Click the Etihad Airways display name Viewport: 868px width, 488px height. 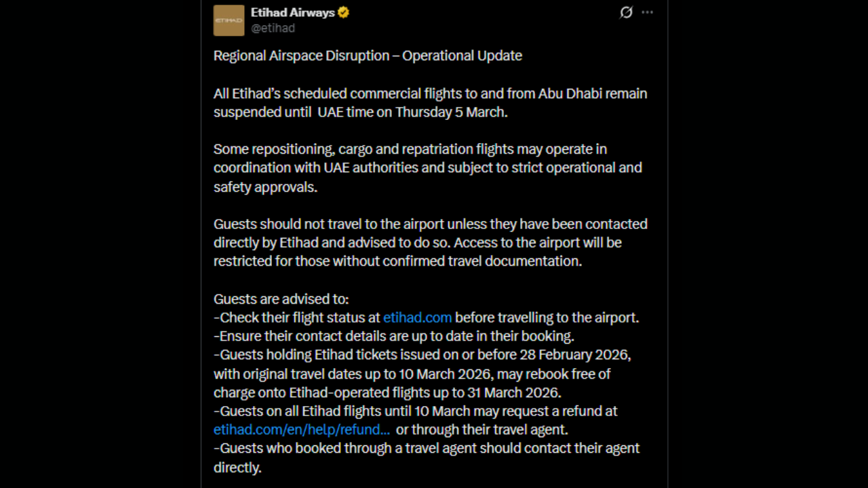click(x=292, y=12)
